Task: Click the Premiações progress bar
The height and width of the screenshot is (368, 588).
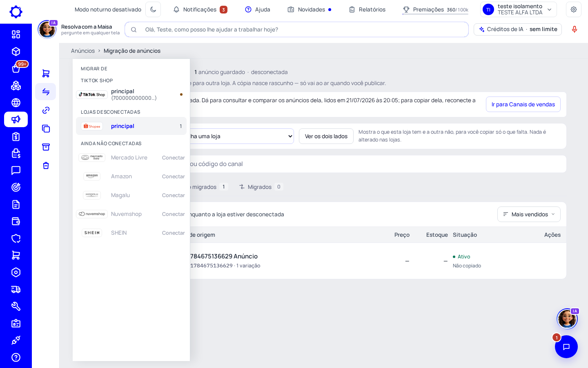Action: point(435,14)
